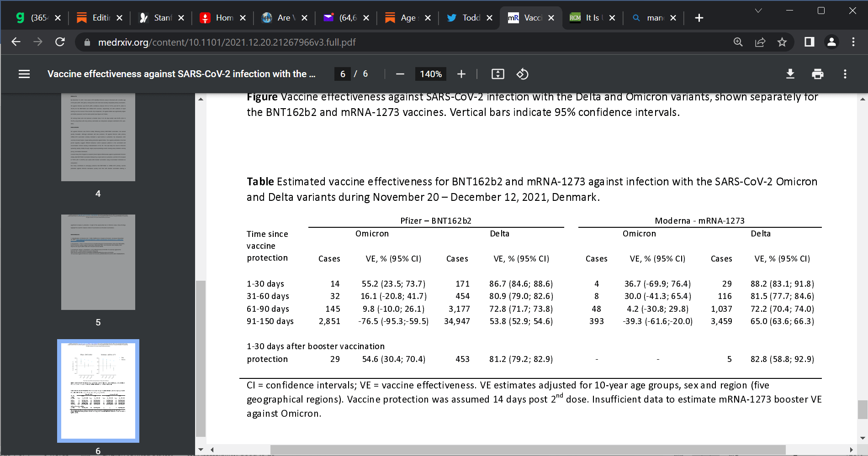Click the "Pfizer – BNT162b2" table header

click(436, 221)
